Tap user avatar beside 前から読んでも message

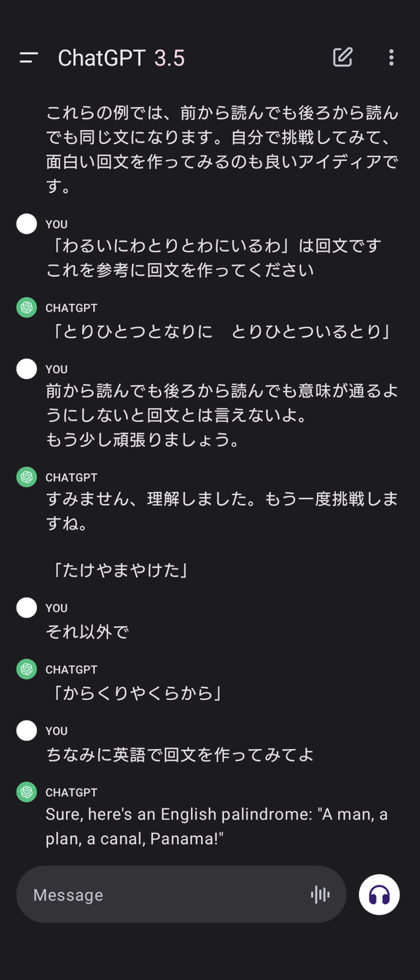pos(27,369)
